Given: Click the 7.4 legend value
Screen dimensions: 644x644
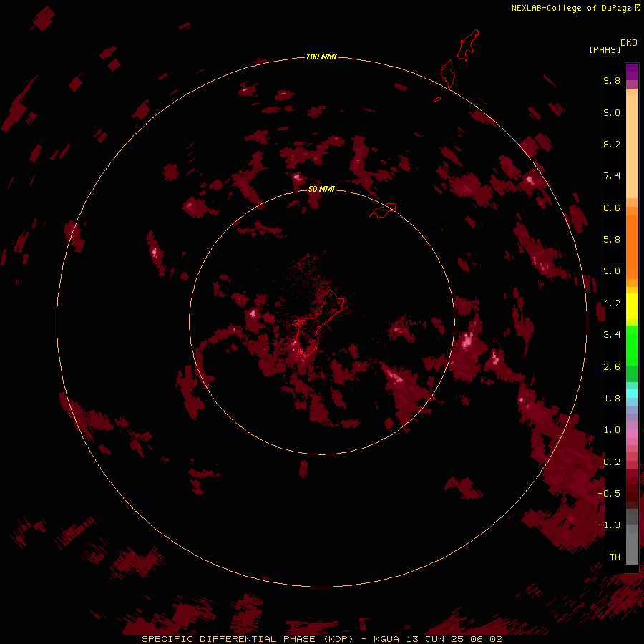Looking at the screenshot, I should [612, 176].
